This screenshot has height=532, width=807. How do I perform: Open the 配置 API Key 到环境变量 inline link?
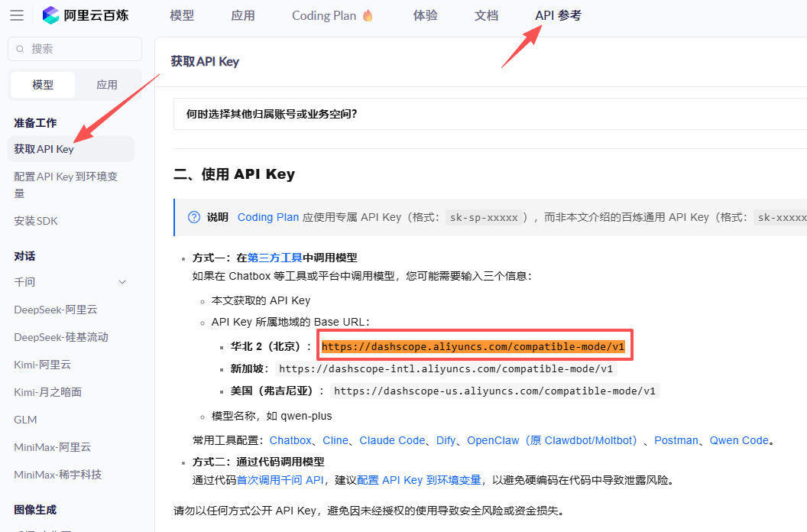pos(419,480)
